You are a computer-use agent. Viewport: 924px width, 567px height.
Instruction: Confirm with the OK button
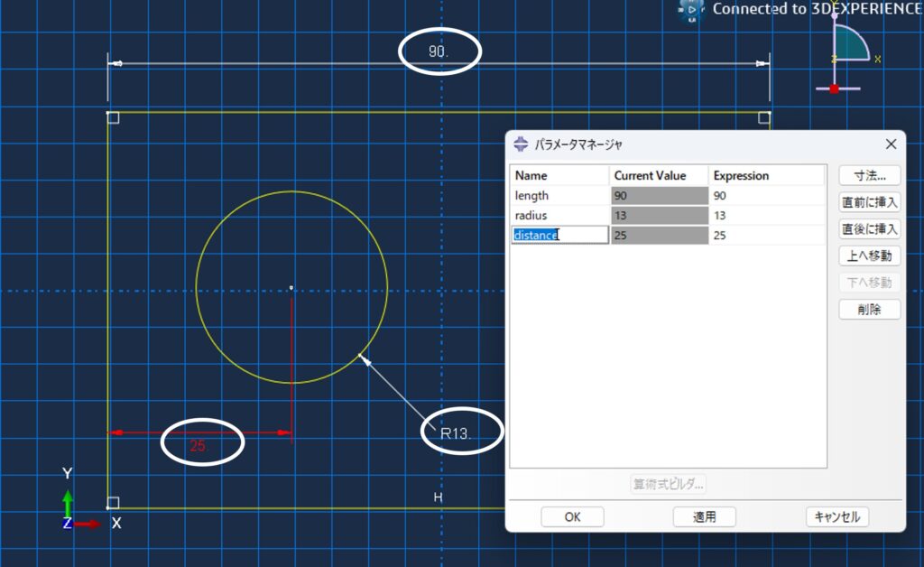(572, 517)
